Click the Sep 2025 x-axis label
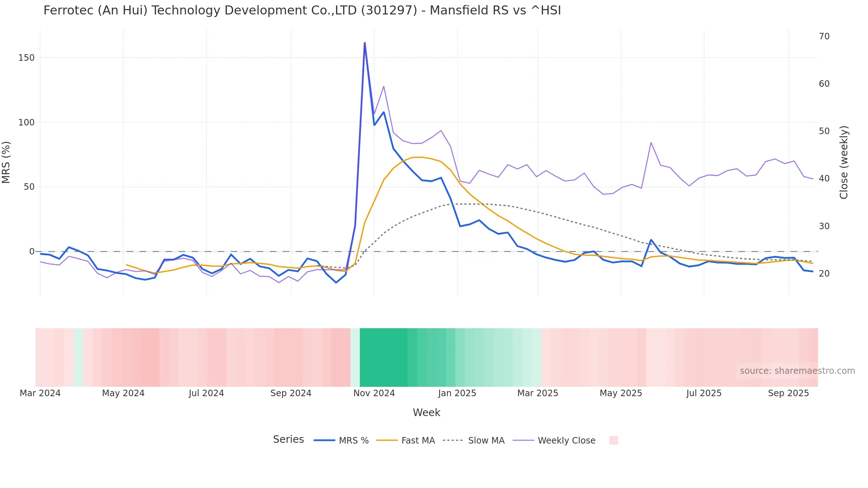 coord(789,393)
